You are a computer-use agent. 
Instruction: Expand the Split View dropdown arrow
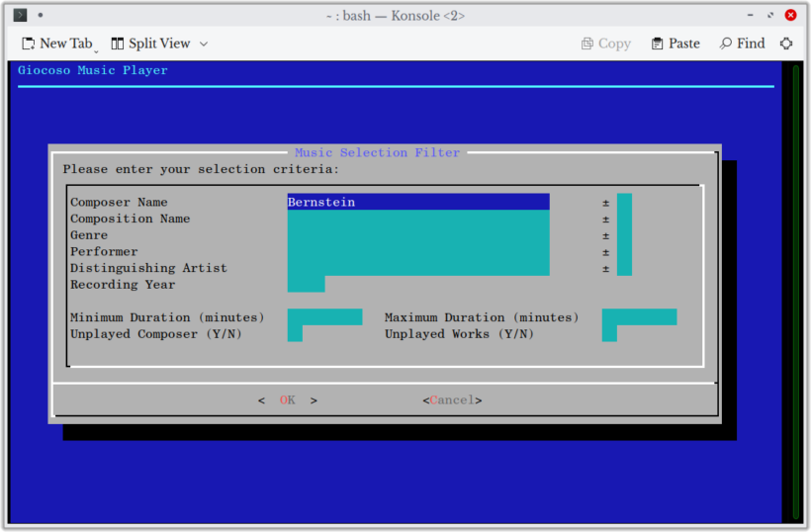[x=204, y=44]
